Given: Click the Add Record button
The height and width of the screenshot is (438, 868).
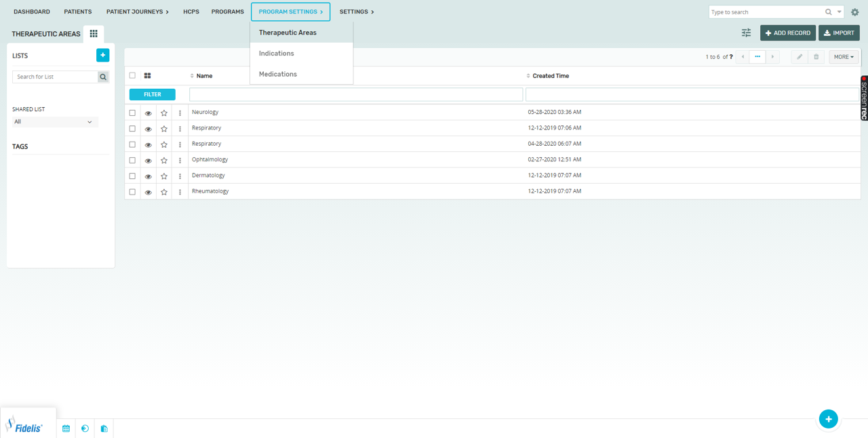Looking at the screenshot, I should coord(788,33).
